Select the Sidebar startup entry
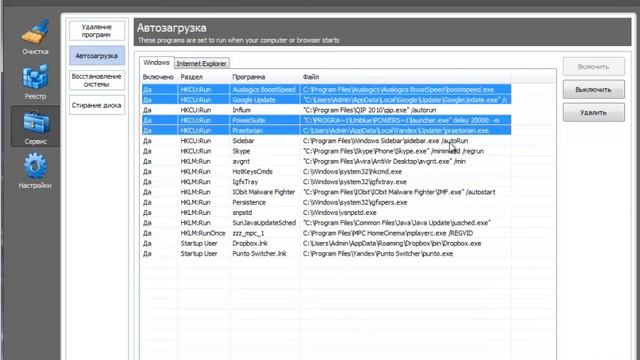 327,141
